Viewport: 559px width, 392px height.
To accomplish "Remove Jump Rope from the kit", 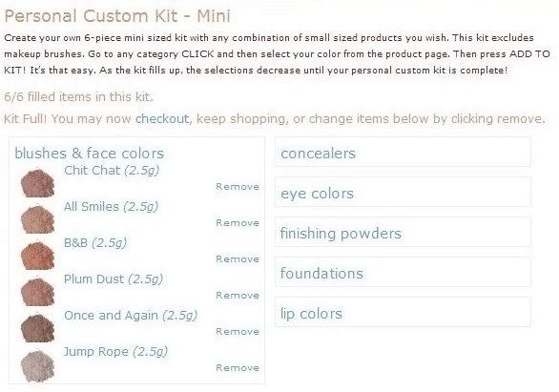I will point(238,368).
